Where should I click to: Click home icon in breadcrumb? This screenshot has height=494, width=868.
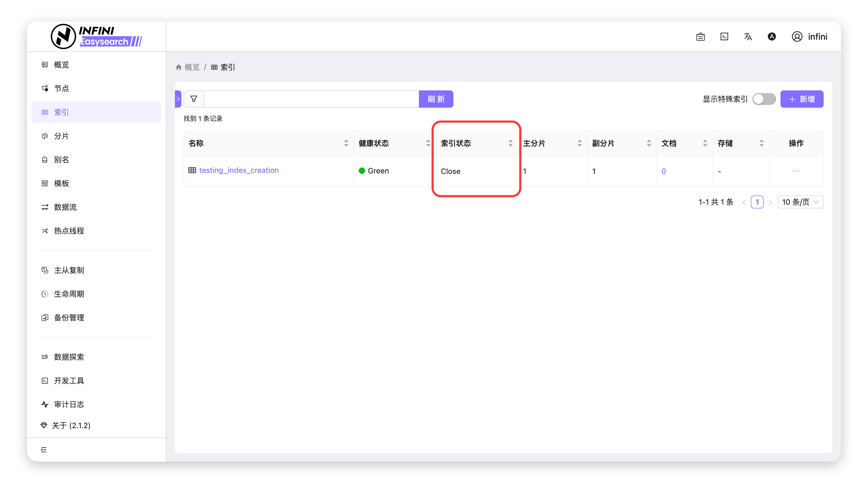click(179, 67)
